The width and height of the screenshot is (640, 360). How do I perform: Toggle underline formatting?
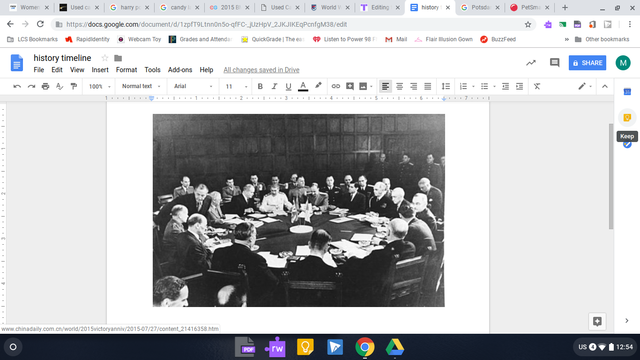[288, 86]
